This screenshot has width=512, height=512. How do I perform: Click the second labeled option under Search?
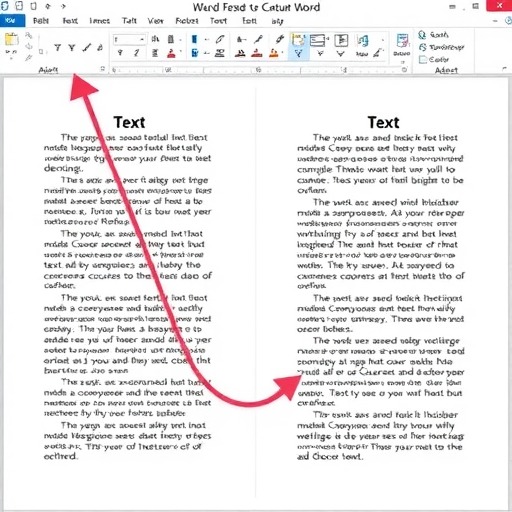pyautogui.click(x=442, y=47)
